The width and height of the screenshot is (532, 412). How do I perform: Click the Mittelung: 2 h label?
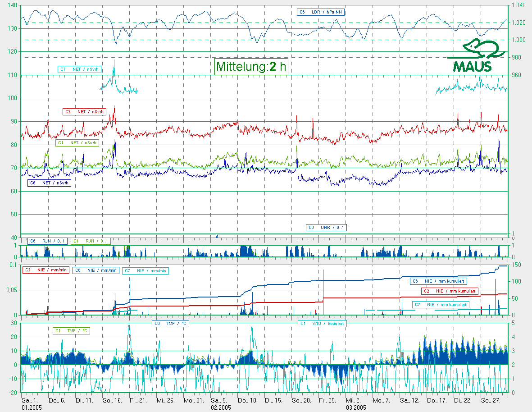(x=251, y=67)
